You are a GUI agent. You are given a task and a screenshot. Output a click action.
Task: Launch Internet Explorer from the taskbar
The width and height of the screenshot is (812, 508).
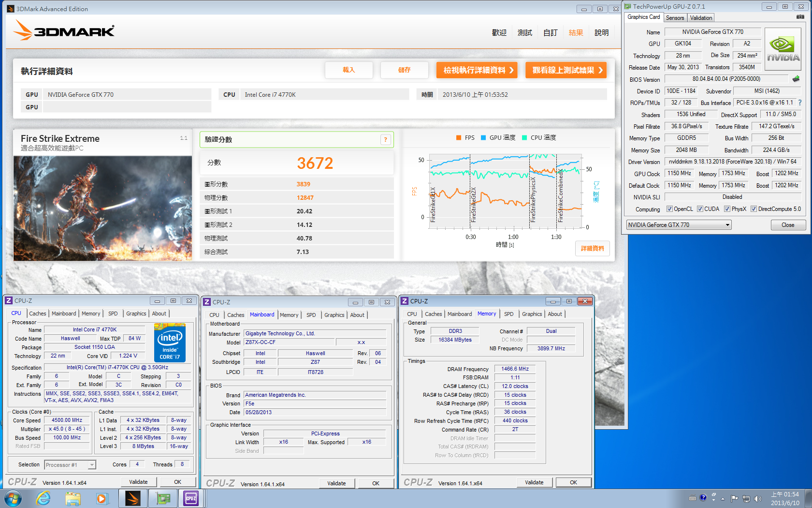[43, 498]
